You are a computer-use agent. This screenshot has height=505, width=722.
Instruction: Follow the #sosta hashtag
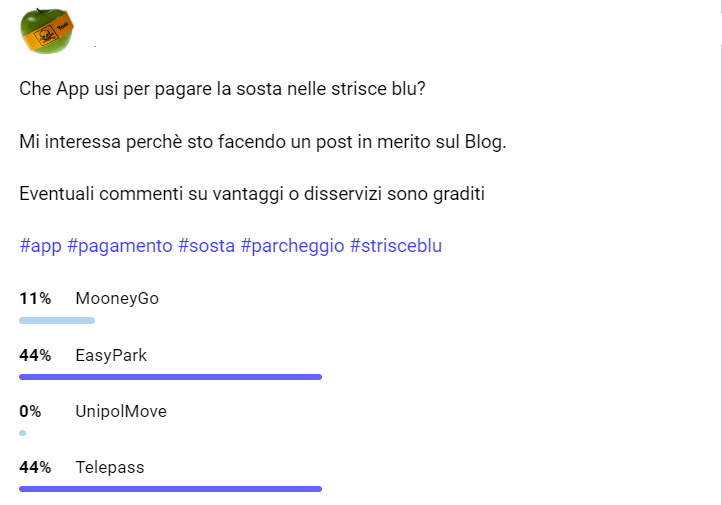click(x=207, y=246)
